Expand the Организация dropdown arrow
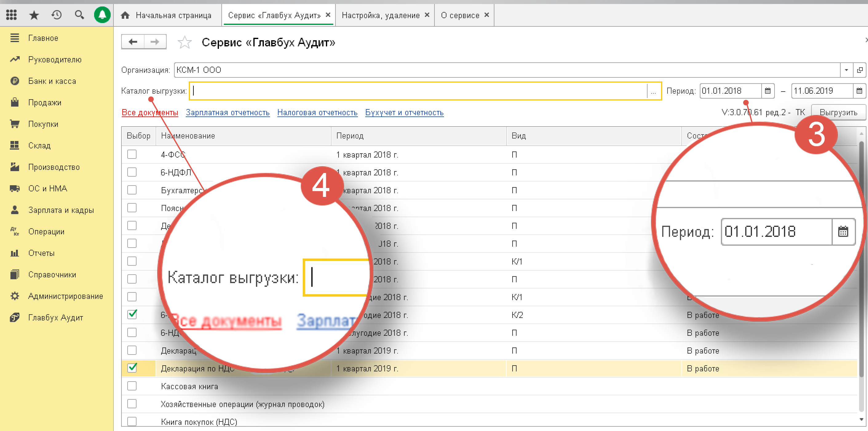The width and height of the screenshot is (868, 431). point(846,70)
